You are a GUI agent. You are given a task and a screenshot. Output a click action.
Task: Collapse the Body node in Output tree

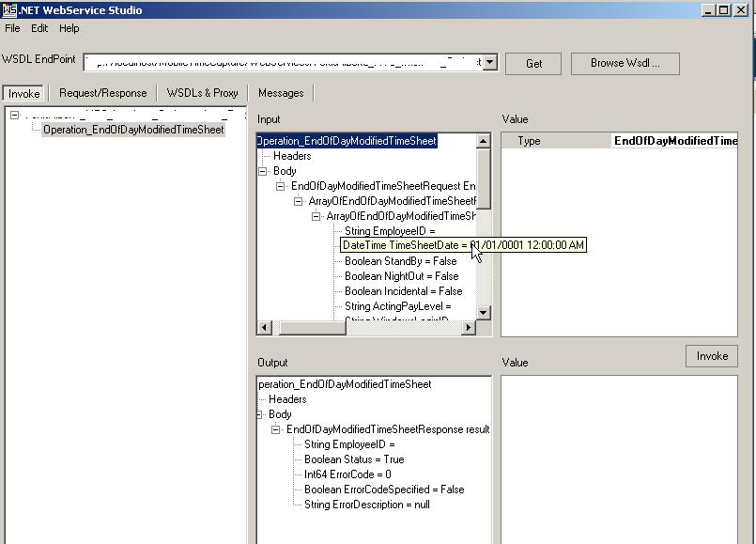click(259, 414)
